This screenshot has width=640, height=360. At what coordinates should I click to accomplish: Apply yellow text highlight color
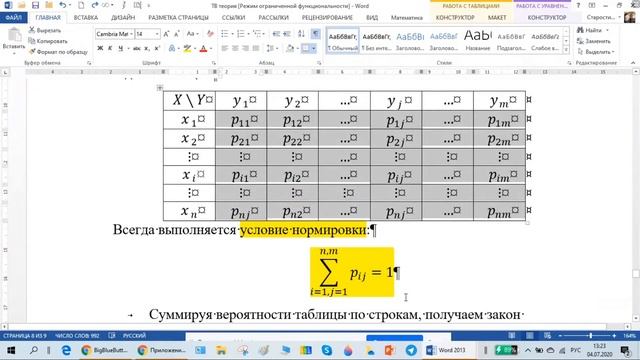(x=187, y=49)
